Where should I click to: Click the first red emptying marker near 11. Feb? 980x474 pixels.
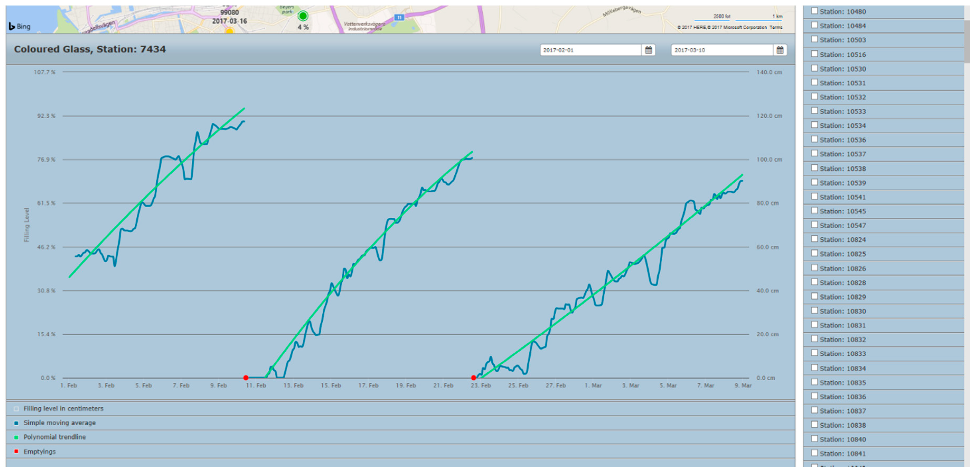pyautogui.click(x=246, y=378)
